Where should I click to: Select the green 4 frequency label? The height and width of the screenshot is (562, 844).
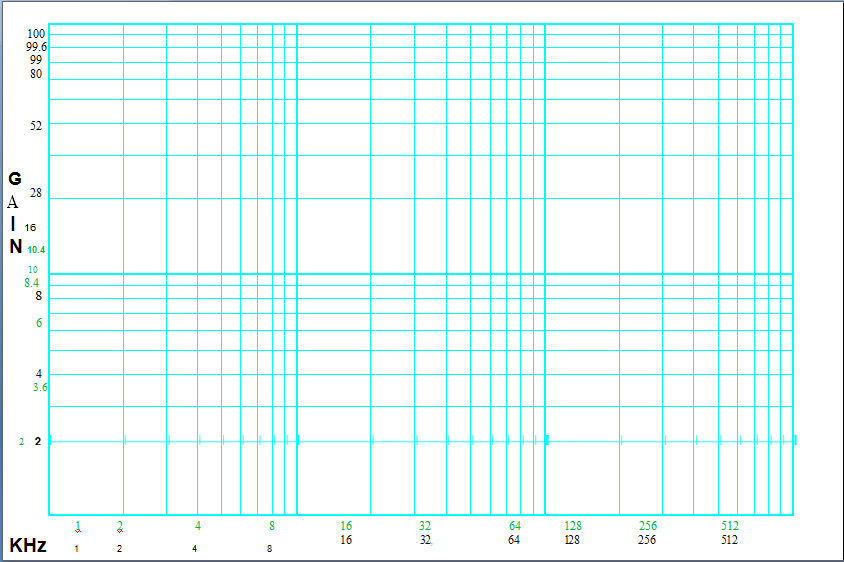click(x=198, y=526)
